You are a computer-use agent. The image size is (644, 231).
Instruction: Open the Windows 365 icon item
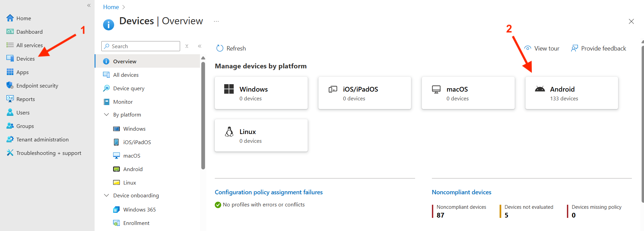tap(116, 209)
